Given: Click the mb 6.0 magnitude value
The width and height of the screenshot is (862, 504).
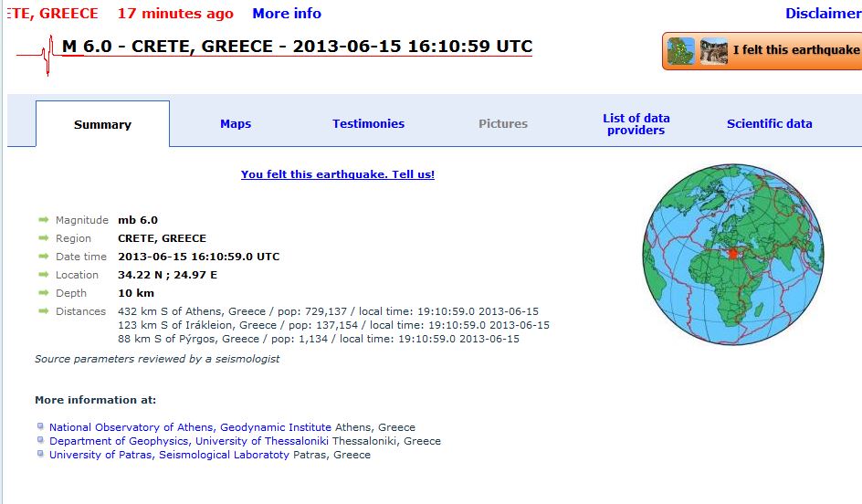Looking at the screenshot, I should coord(138,220).
